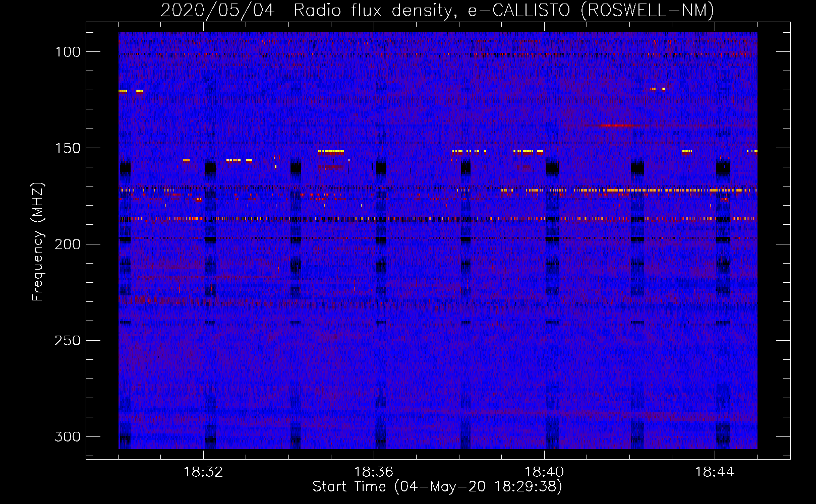Click the 'Frequency (MHZ)' y-axis label
Viewport: 816px width, 504px height.
tap(38, 242)
